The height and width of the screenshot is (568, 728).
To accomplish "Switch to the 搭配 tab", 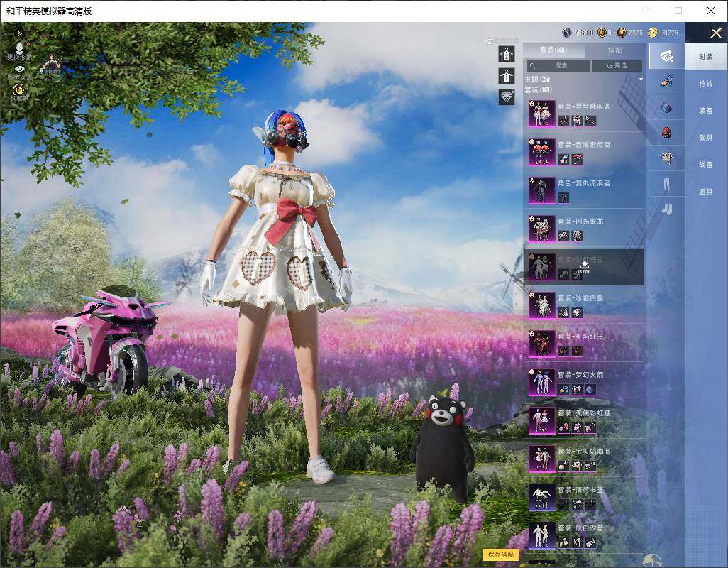I will (614, 50).
